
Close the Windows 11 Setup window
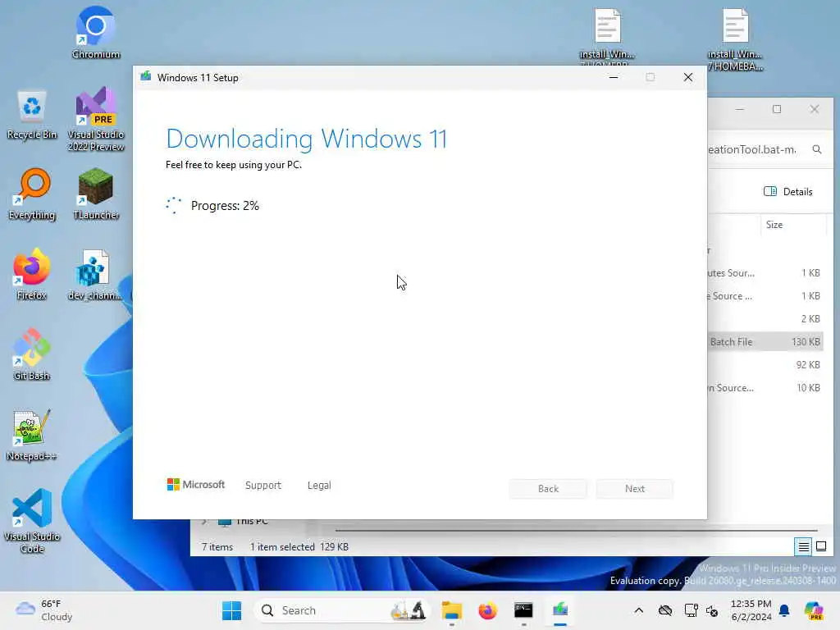(x=688, y=78)
